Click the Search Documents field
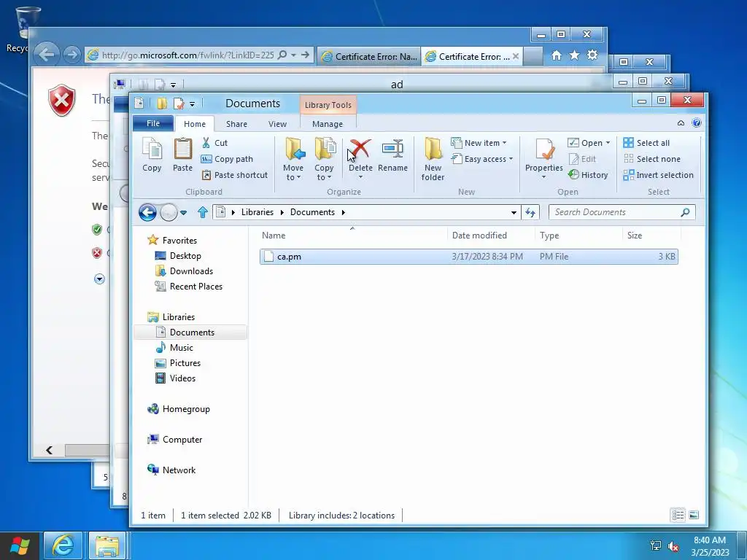The image size is (747, 560). click(622, 212)
